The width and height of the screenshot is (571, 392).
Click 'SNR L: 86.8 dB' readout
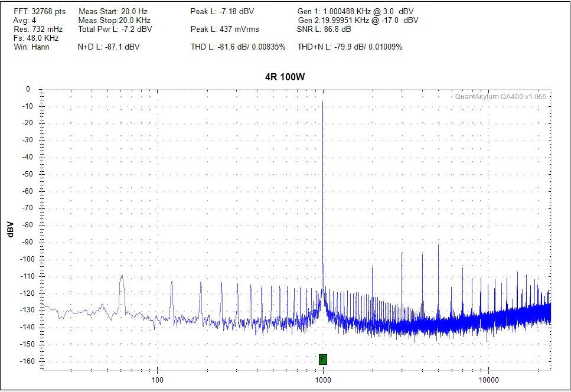[324, 29]
